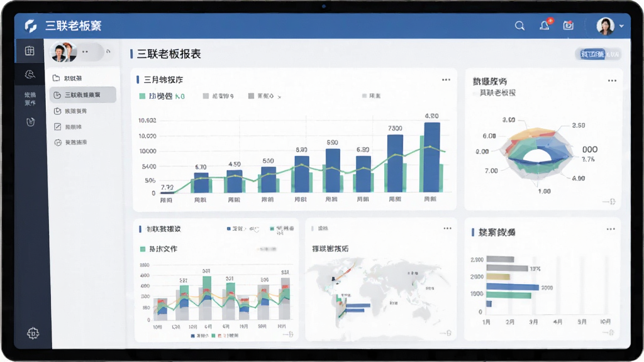Screen dimensions: 644x362
Task: Select the analytics icon in dark rail
Action: tap(30, 74)
